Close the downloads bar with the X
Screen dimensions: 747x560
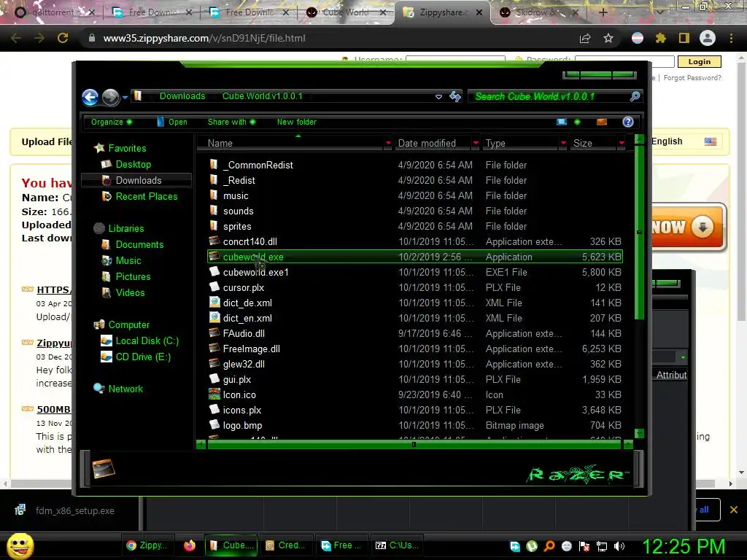(734, 510)
